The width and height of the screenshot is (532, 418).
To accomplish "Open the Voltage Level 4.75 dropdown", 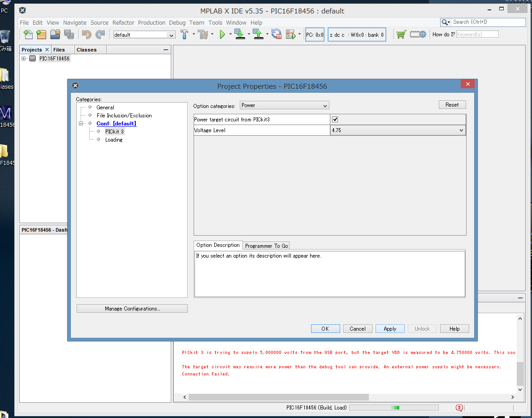I will pyautogui.click(x=398, y=130).
